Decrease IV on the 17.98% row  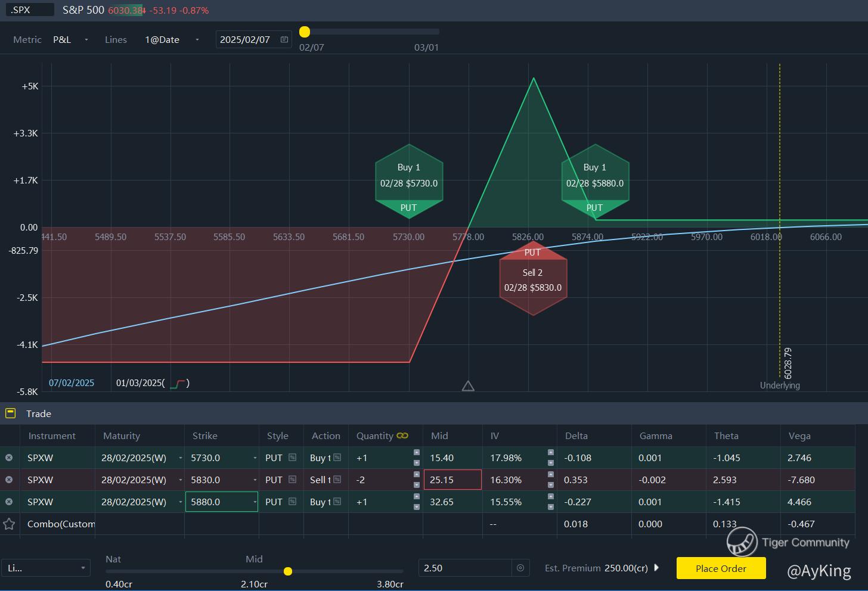coord(550,462)
